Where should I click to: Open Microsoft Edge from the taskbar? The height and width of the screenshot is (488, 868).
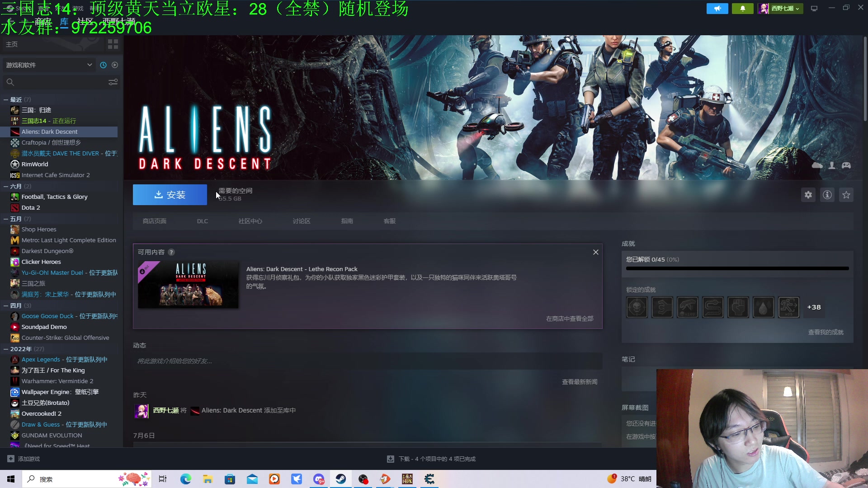click(x=186, y=479)
